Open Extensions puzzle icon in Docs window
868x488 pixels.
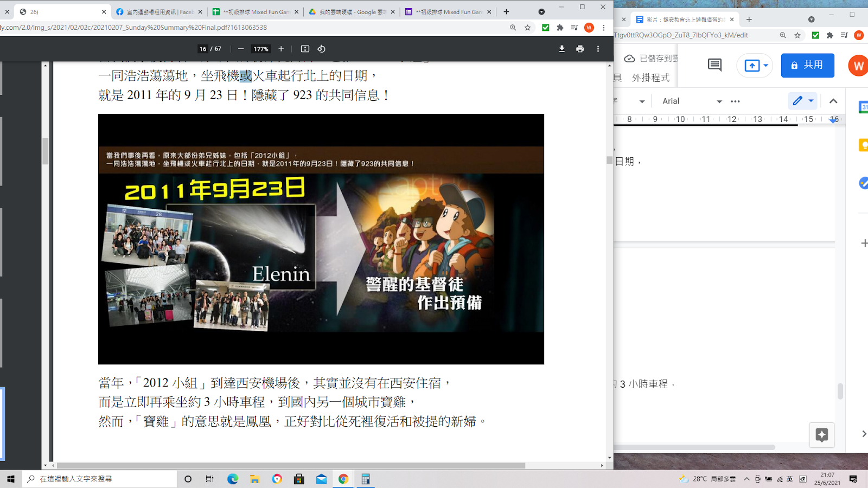click(830, 35)
